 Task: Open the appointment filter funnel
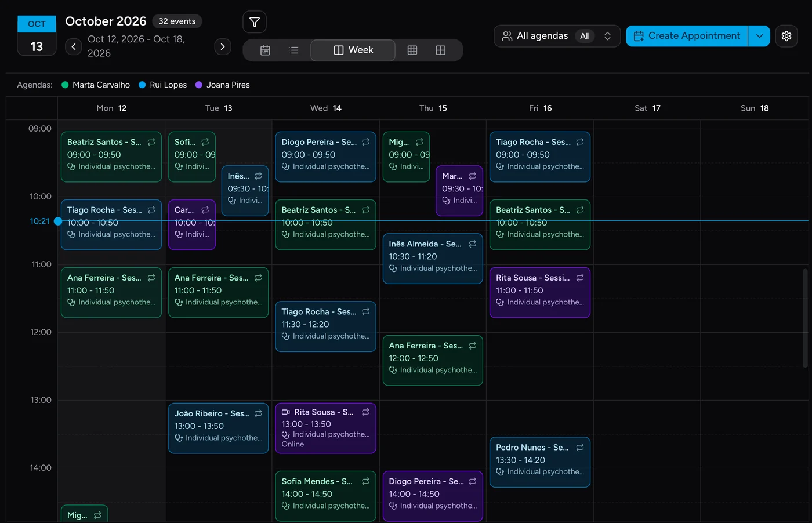tap(255, 22)
